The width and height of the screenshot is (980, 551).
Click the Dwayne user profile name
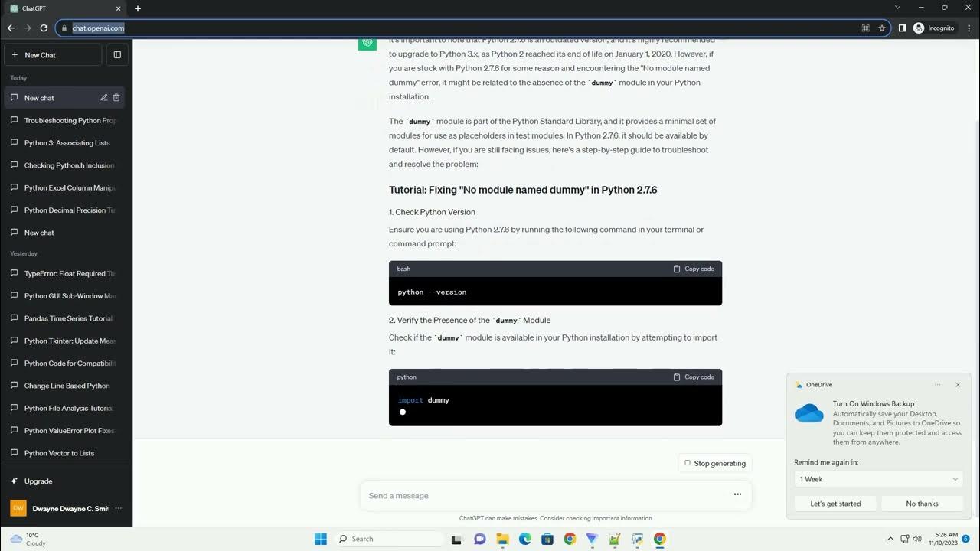tap(70, 508)
